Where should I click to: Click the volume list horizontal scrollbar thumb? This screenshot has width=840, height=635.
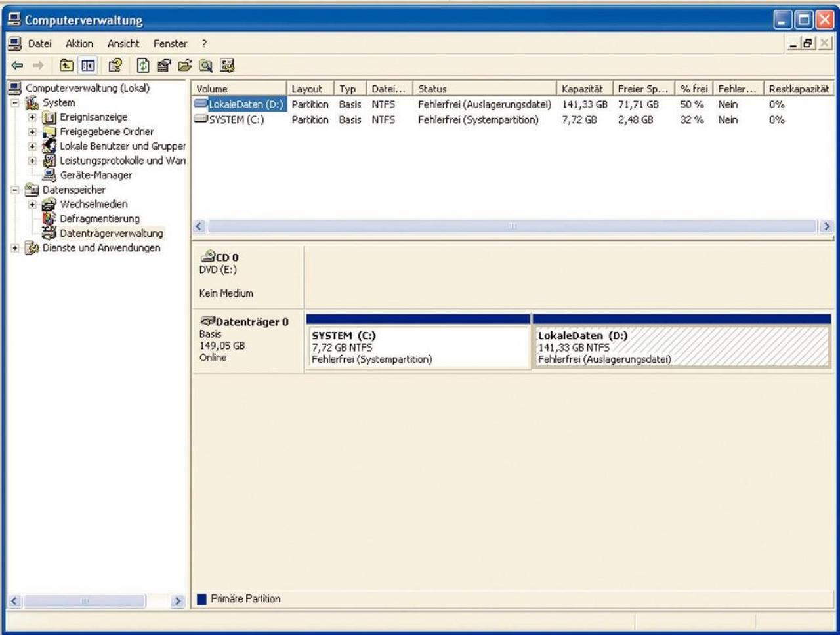(513, 226)
